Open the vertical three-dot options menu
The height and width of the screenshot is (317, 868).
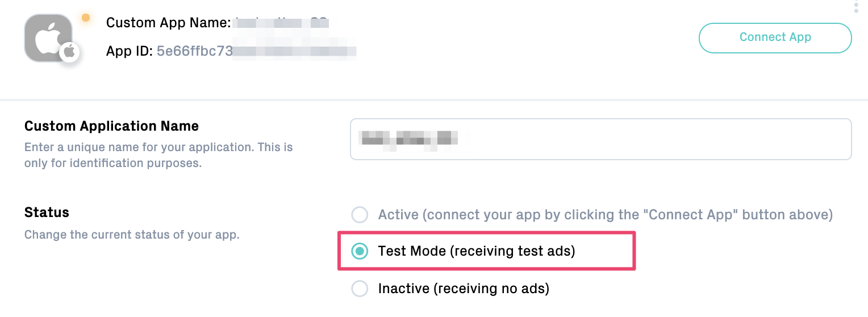(856, 6)
